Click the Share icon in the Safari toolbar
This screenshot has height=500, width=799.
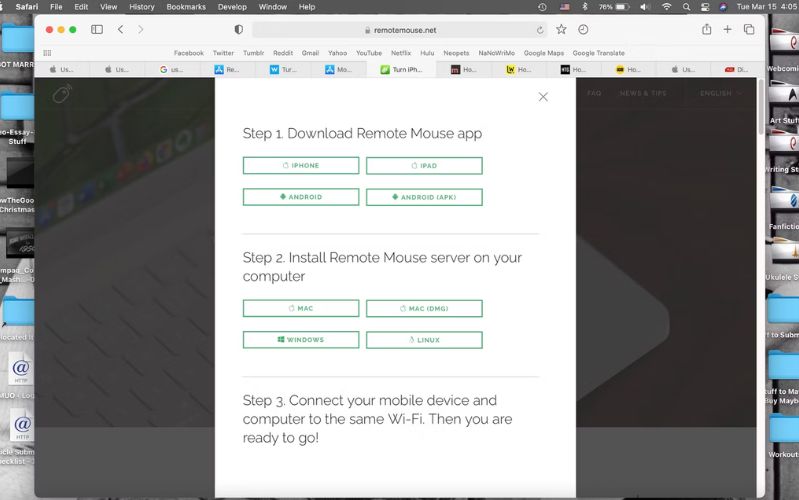pos(707,30)
